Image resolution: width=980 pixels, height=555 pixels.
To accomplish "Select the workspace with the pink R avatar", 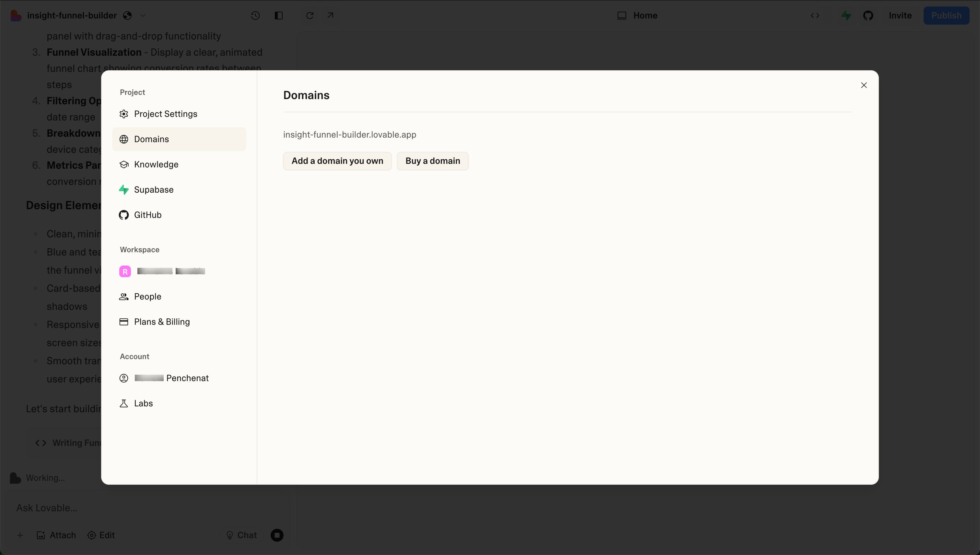I will (x=179, y=271).
